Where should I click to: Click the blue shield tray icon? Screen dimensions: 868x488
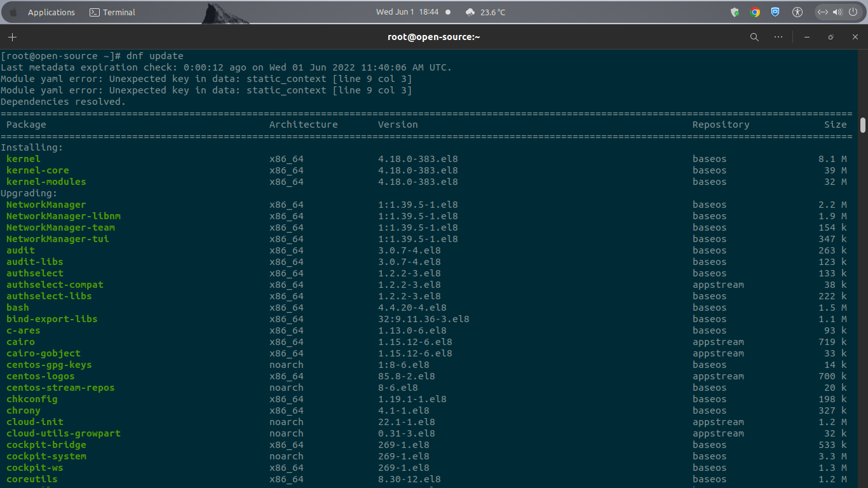775,12
